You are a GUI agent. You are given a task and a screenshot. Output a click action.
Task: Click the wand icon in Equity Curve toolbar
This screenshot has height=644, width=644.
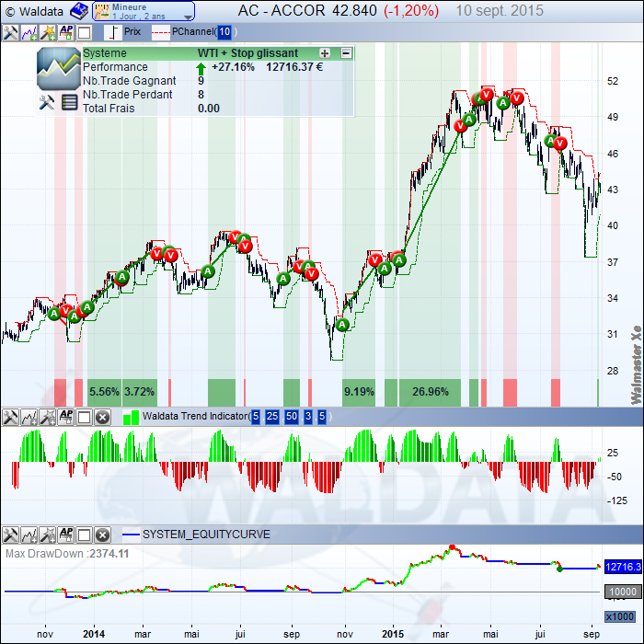tap(48, 535)
